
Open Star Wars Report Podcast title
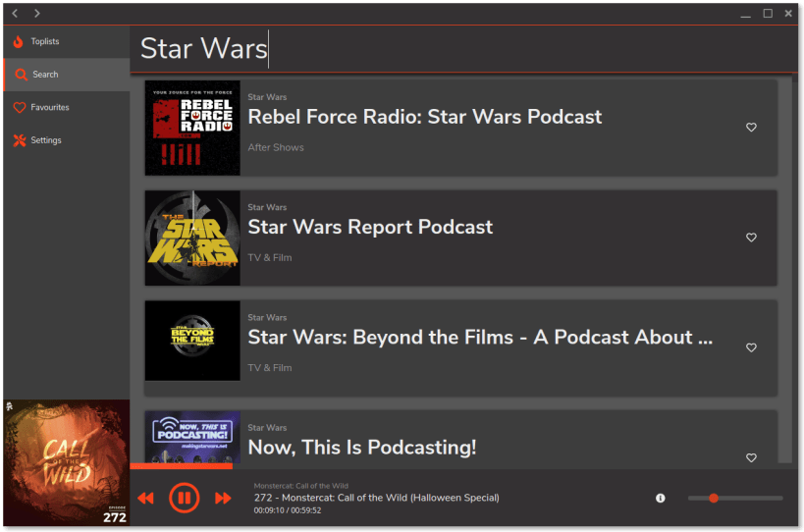click(x=370, y=227)
